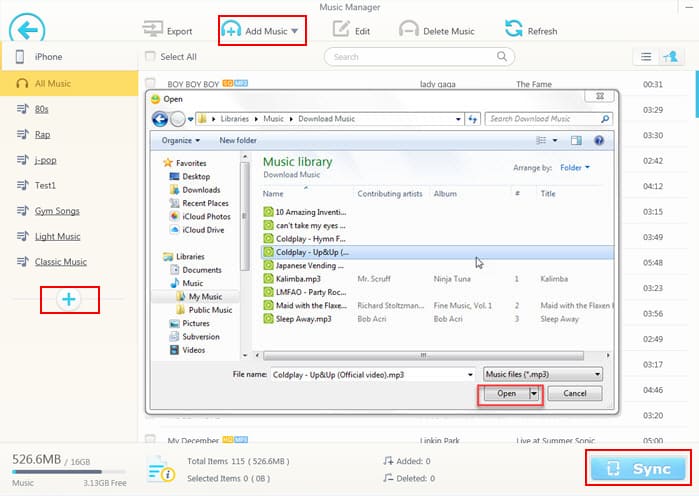Open the All Music category
Screen dimensions: 699x496
pyautogui.click(x=69, y=83)
